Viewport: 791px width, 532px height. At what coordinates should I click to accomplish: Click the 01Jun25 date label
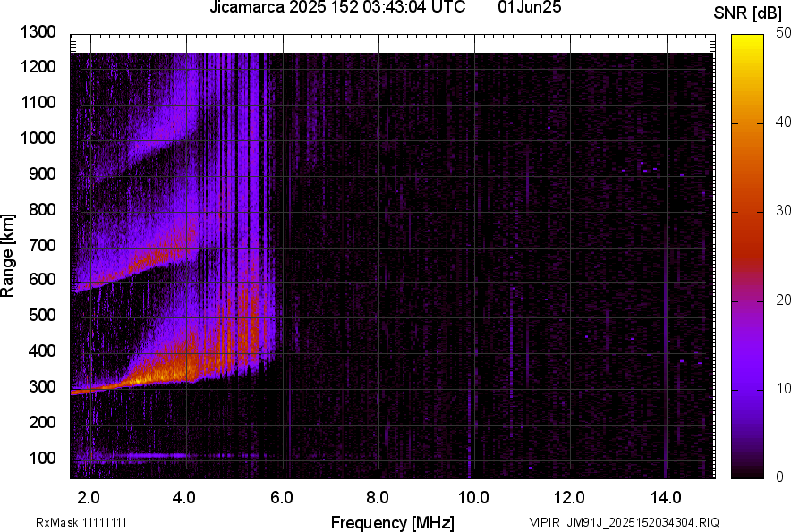pyautogui.click(x=529, y=7)
